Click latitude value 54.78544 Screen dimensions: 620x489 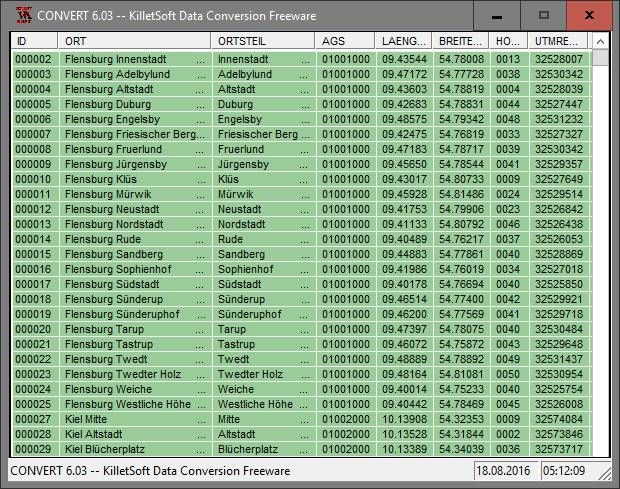coord(461,164)
